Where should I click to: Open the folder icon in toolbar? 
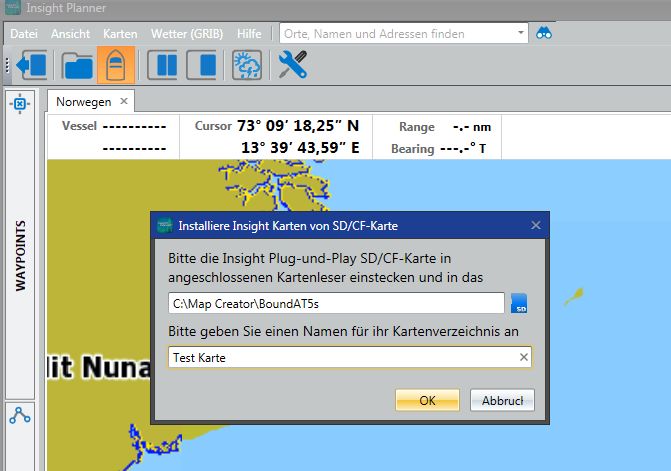77,66
